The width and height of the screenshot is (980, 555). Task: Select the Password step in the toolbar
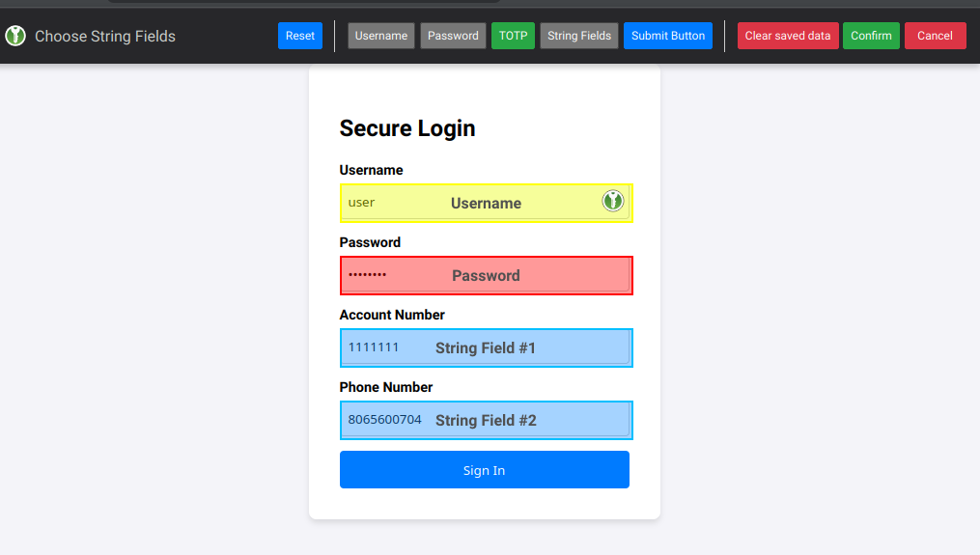pyautogui.click(x=453, y=36)
